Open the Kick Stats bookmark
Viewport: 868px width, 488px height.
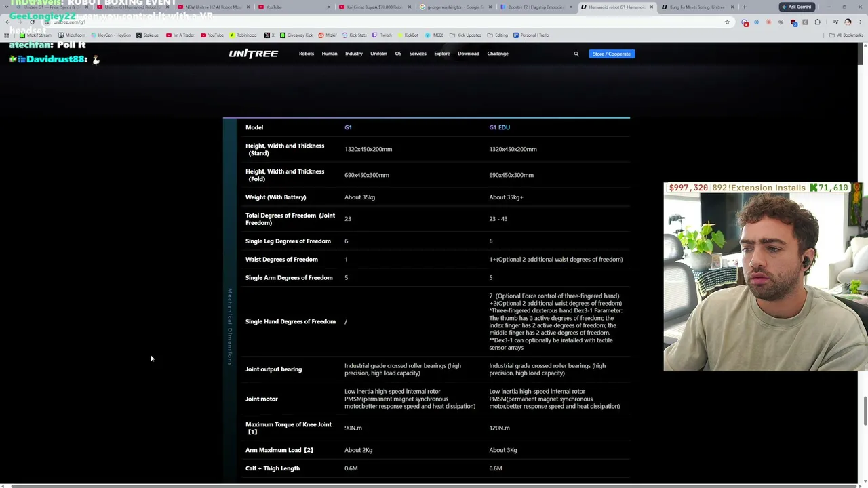354,35
